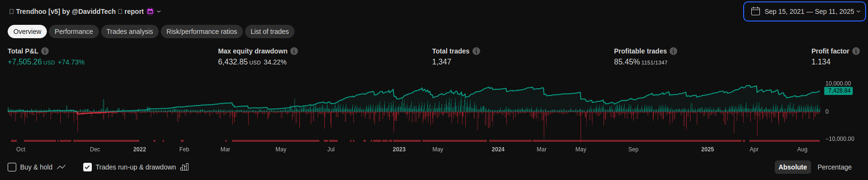Enable the Buy & hold checkbox

coord(12,167)
